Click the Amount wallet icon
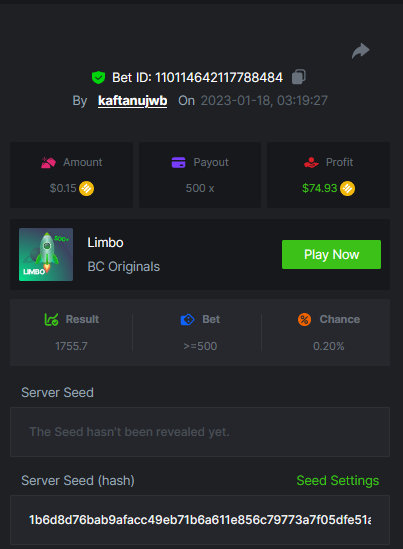 [48, 162]
